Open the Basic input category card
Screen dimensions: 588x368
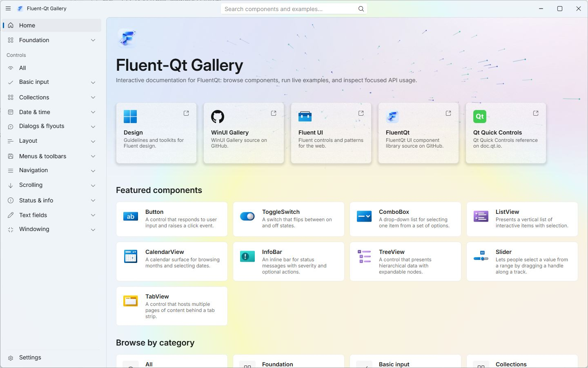coord(405,361)
